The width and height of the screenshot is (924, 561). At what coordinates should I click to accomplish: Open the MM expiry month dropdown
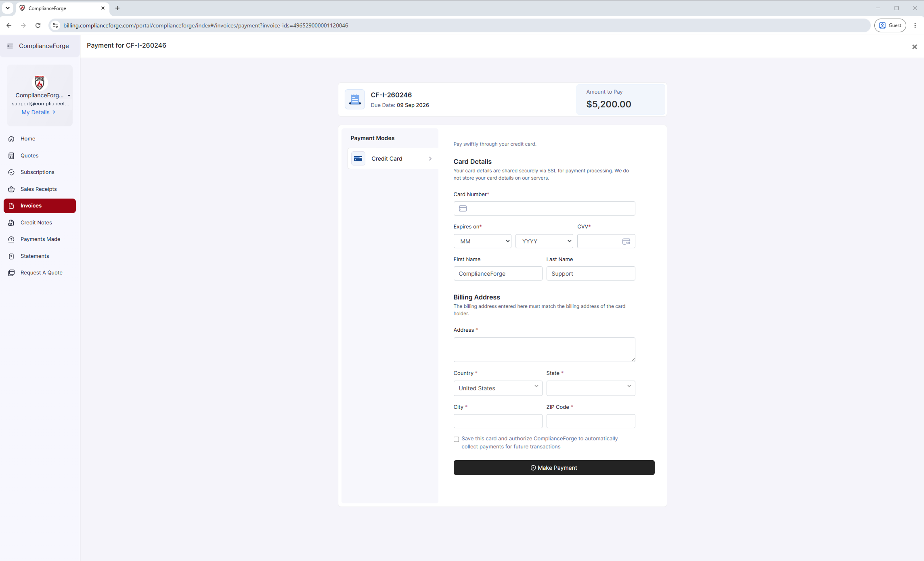click(x=482, y=241)
